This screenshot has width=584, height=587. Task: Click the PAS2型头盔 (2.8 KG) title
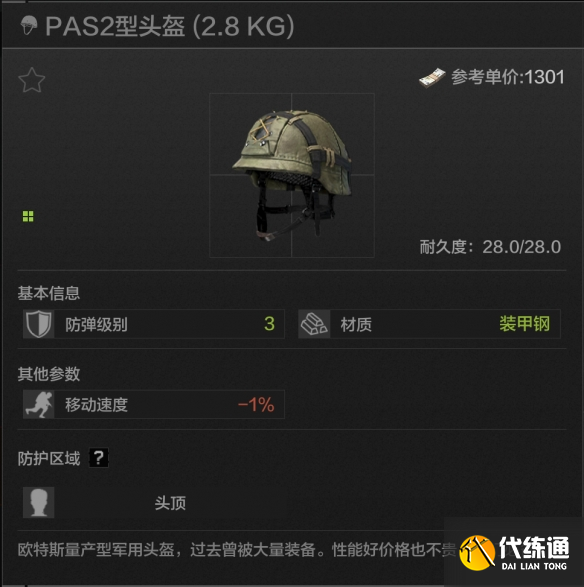(170, 26)
